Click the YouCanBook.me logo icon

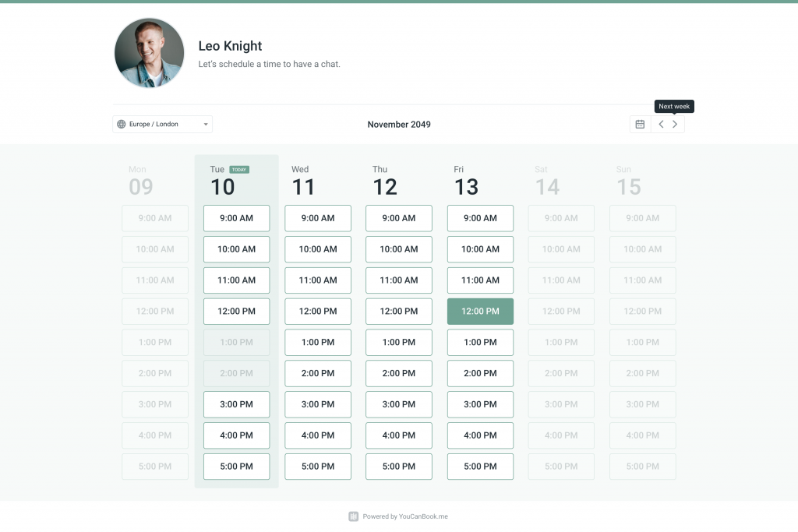click(353, 516)
